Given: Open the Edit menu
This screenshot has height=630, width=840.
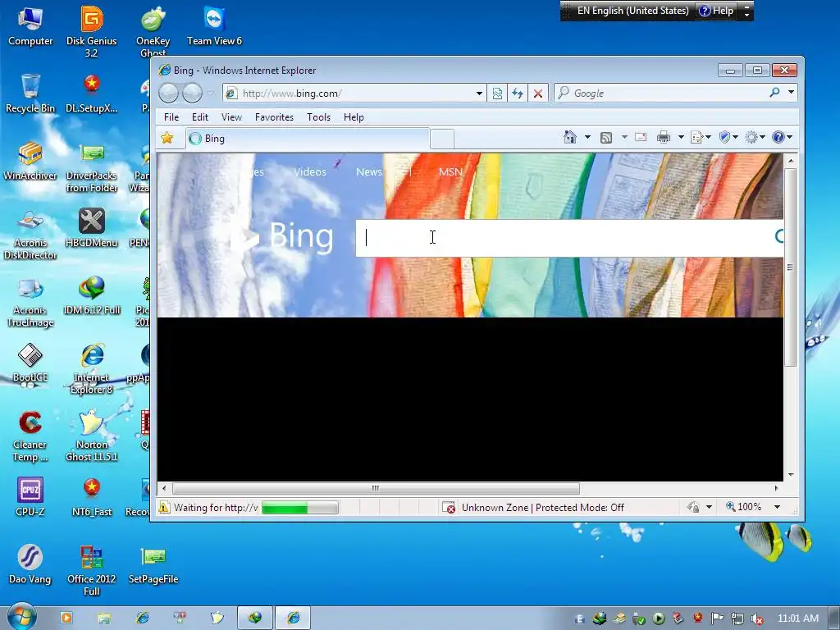Looking at the screenshot, I should (200, 116).
